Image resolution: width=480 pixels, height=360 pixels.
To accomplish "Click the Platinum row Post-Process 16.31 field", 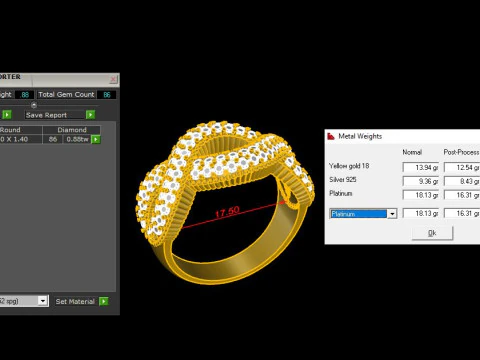I will [x=462, y=195].
